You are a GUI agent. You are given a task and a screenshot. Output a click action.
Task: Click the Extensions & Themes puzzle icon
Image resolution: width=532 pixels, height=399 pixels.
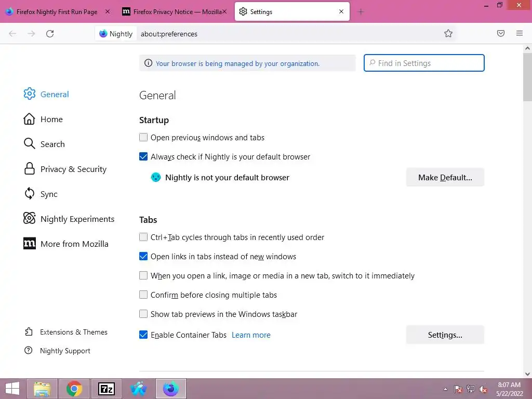29,332
